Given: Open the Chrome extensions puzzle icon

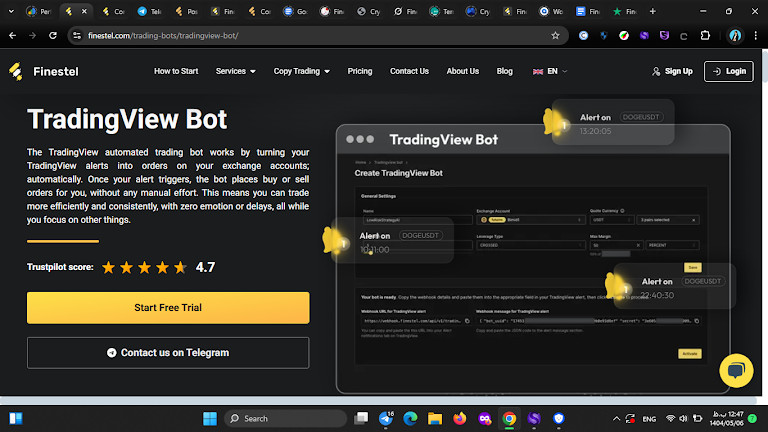Looking at the screenshot, I should click(705, 35).
